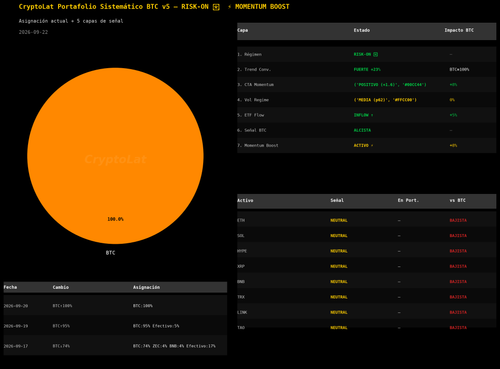
Task: Click the 'BTC:95% Efectivo:5%' allocation cell
Action: (x=156, y=326)
